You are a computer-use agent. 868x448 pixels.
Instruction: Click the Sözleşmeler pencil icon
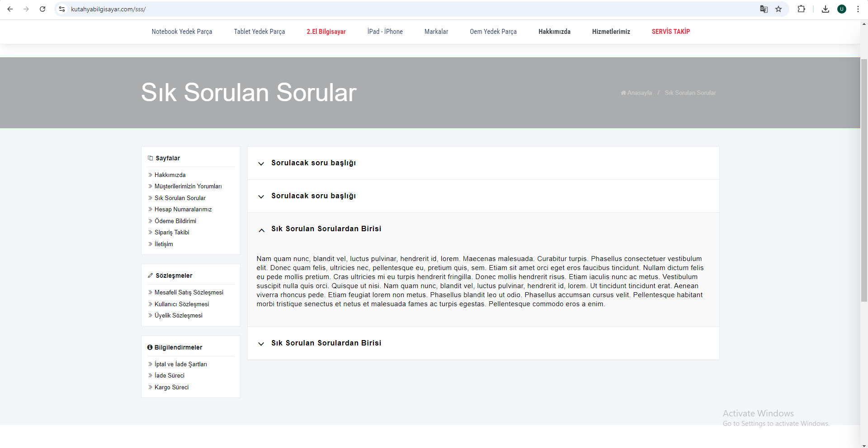150,275
